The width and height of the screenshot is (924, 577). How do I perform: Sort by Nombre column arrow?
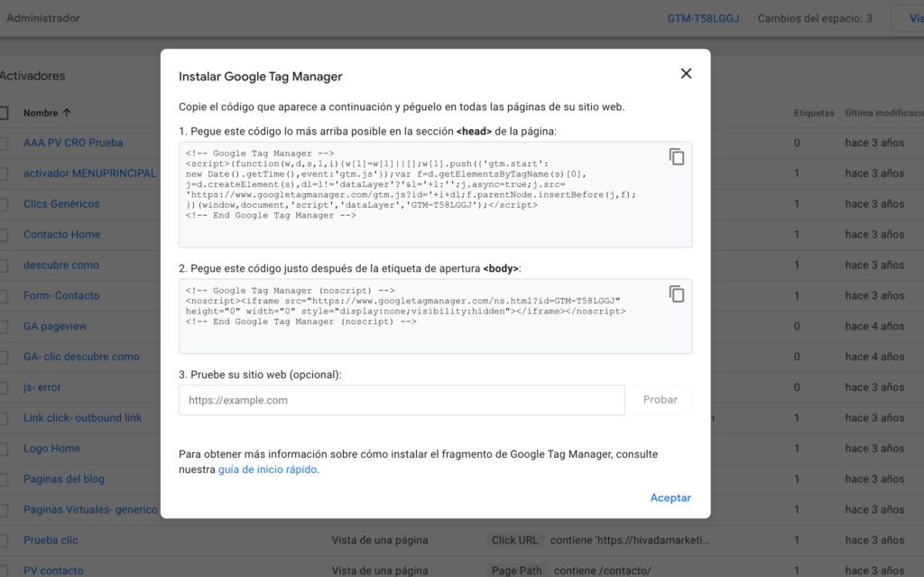point(67,112)
